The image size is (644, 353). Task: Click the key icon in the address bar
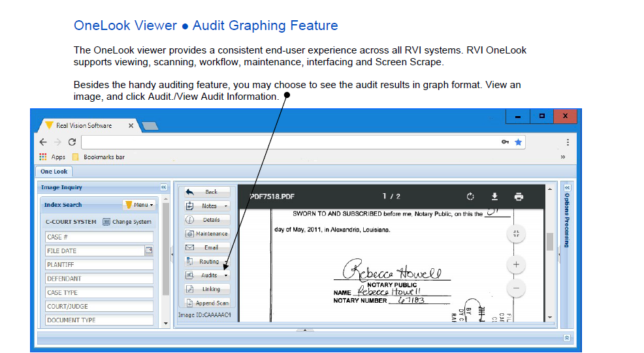coord(505,142)
